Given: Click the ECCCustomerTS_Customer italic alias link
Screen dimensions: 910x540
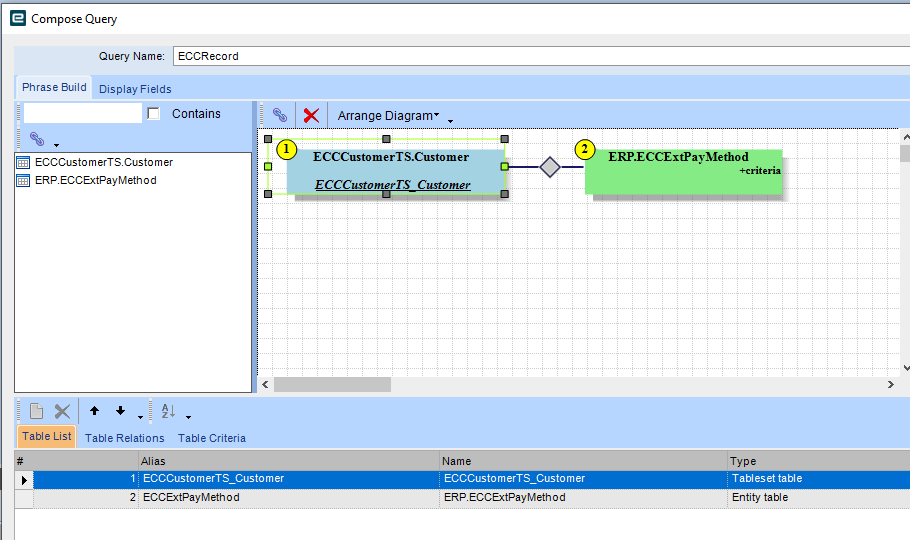Looking at the screenshot, I should (393, 185).
